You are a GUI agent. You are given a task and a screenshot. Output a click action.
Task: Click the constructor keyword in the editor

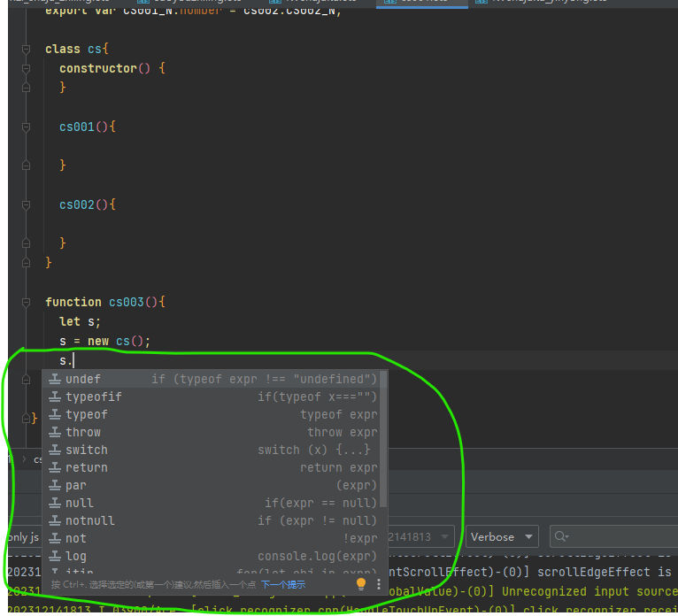98,68
